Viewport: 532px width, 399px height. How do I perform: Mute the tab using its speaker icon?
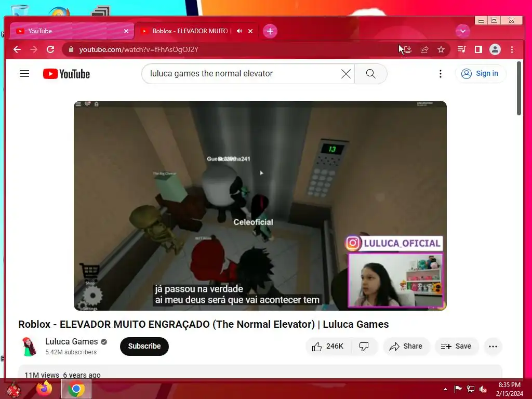point(239,31)
